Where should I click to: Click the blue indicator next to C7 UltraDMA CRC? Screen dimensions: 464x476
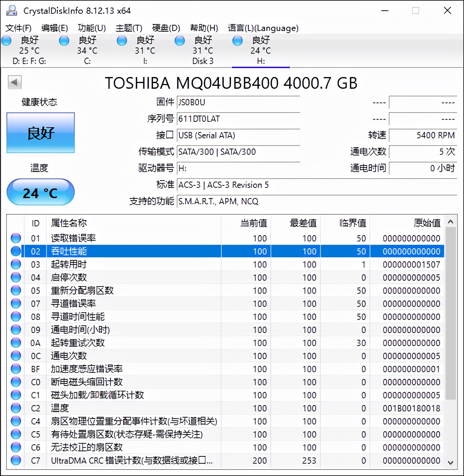(15, 461)
